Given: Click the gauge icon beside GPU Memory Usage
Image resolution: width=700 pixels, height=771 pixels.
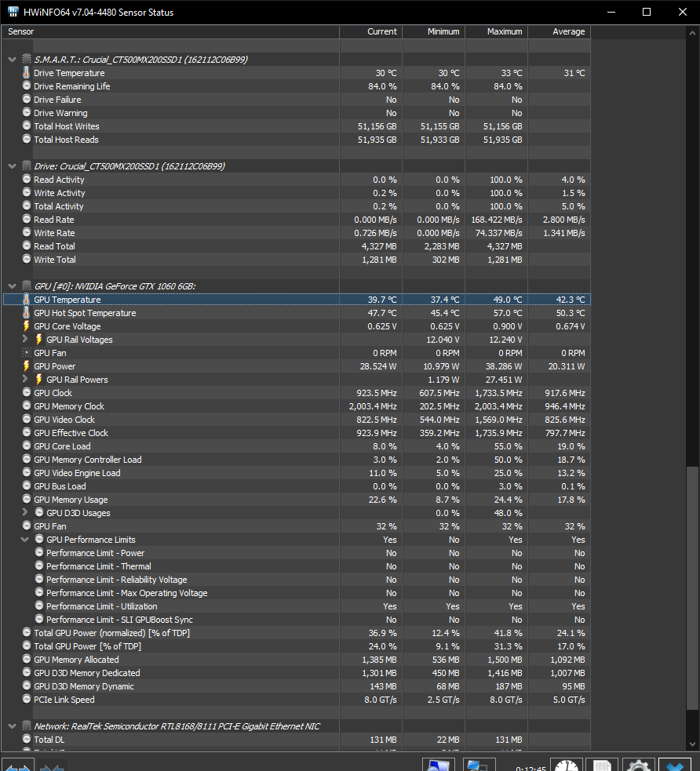Looking at the screenshot, I should coord(27,499).
